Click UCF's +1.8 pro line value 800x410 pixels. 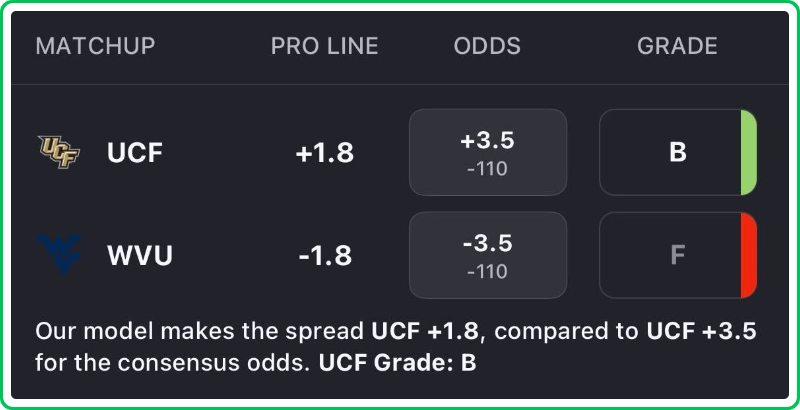[x=325, y=153]
